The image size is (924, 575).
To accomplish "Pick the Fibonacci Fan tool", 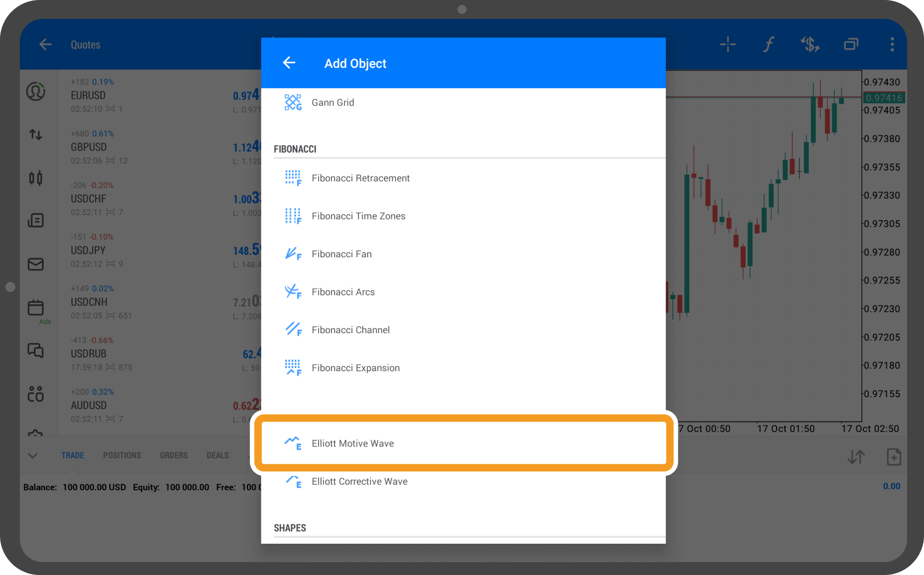I will (341, 254).
